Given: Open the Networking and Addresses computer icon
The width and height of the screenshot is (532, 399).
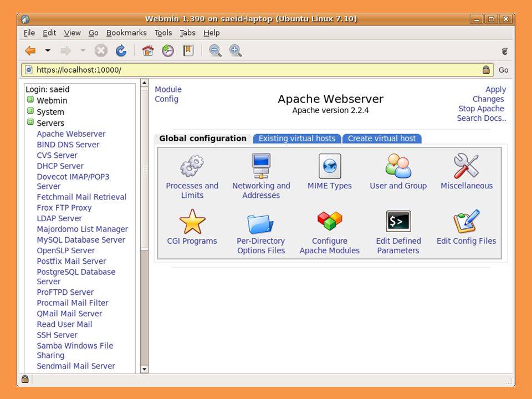Looking at the screenshot, I should click(261, 166).
